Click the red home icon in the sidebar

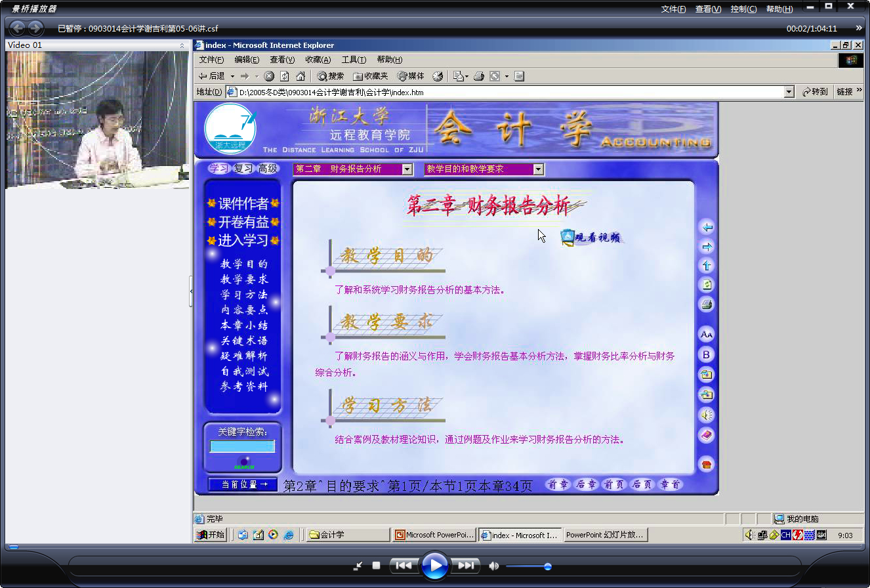click(x=707, y=465)
